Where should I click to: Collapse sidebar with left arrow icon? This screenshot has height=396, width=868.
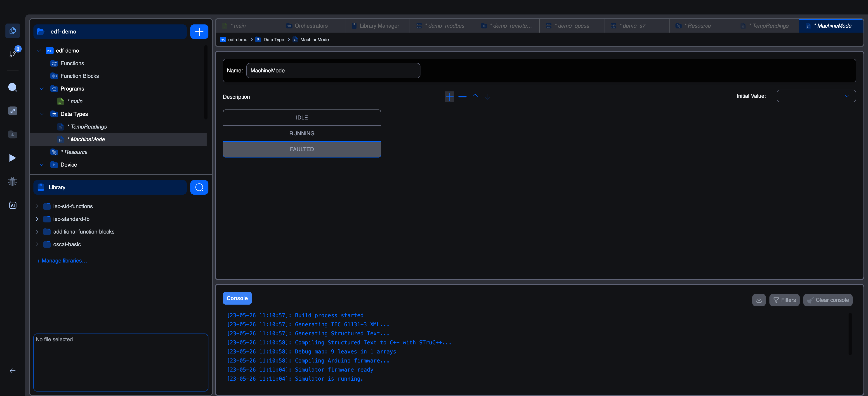(x=12, y=370)
